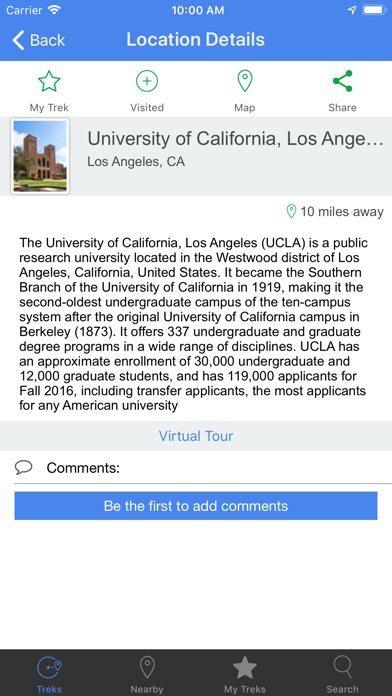Screen dimensions: 392x696
Task: Open the UCLA building thumbnail photo
Action: point(40,156)
